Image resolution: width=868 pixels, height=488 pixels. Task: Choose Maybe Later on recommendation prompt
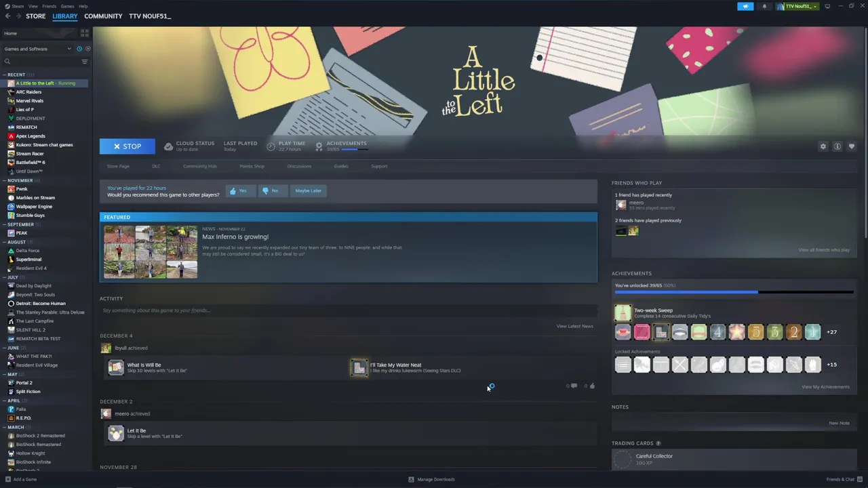[308, 191]
